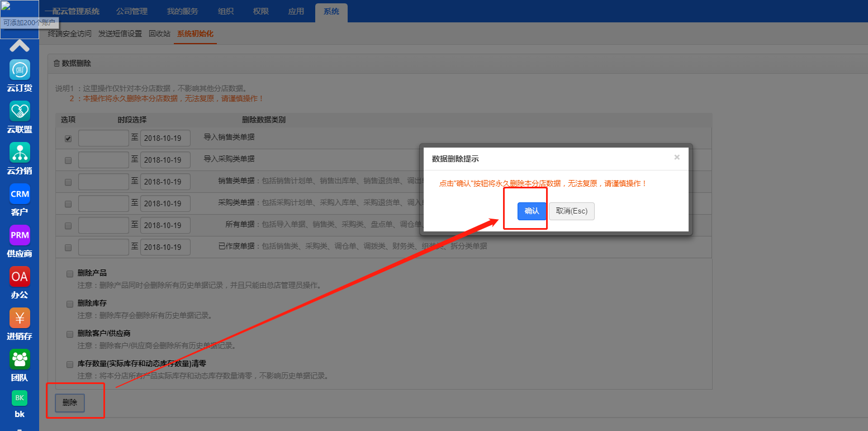Check the 销售类单据 checkbox
This screenshot has width=868, height=431.
(68, 182)
